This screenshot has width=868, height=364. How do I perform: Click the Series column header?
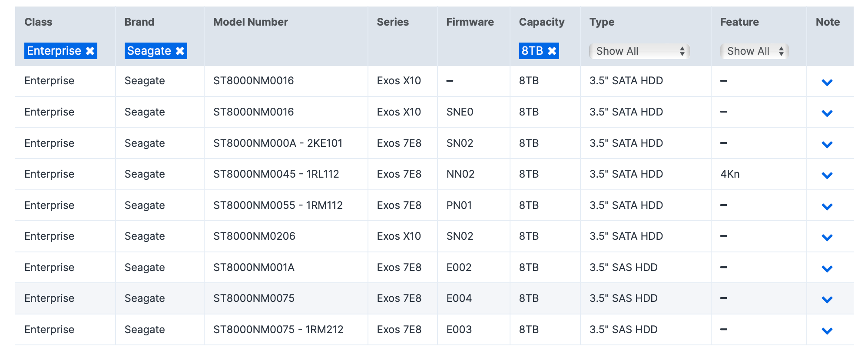(x=393, y=22)
